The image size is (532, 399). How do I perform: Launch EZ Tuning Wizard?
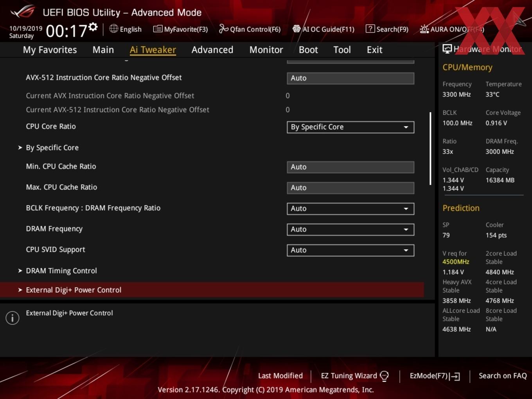[355, 376]
